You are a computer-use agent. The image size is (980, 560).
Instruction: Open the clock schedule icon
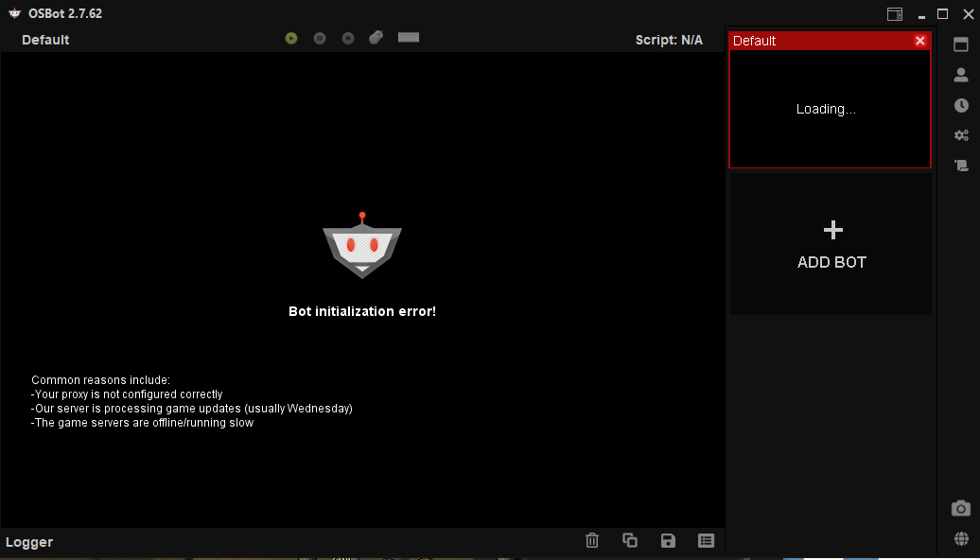coord(961,105)
